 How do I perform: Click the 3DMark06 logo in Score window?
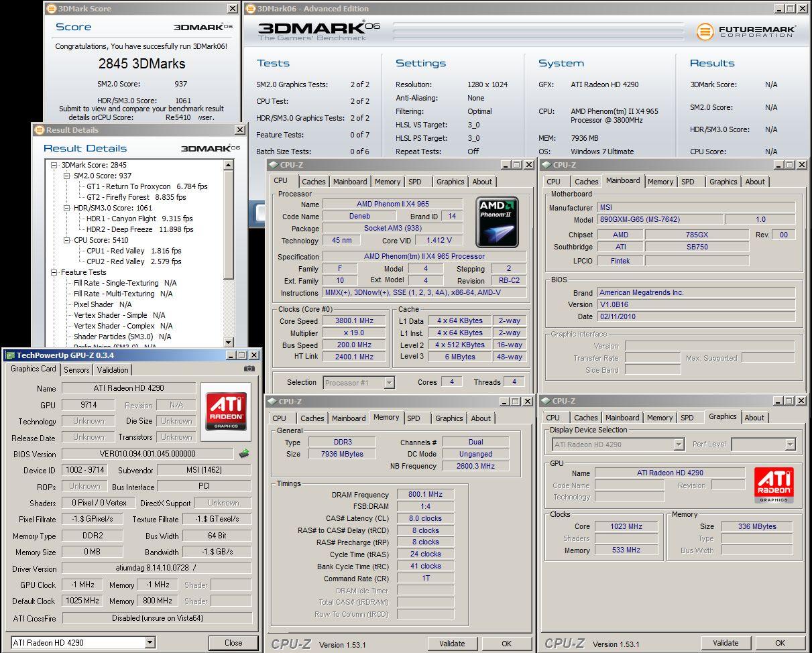tap(203, 27)
